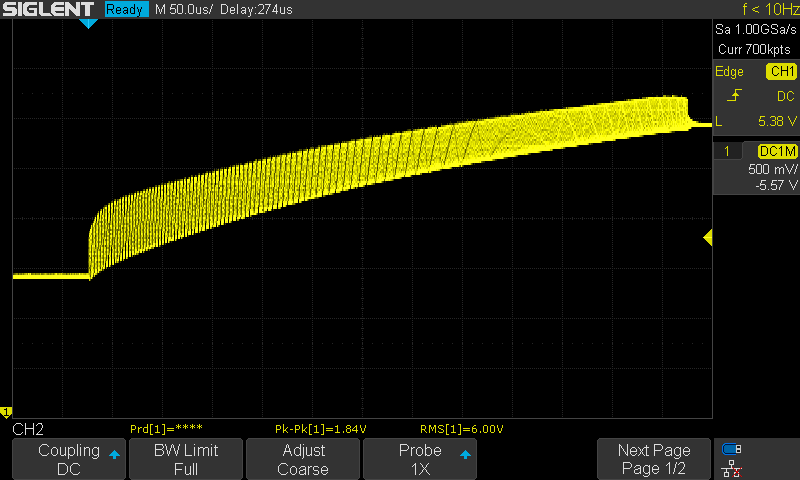Click the channel 1 ground marker
This screenshot has width=800, height=480.
(6, 412)
